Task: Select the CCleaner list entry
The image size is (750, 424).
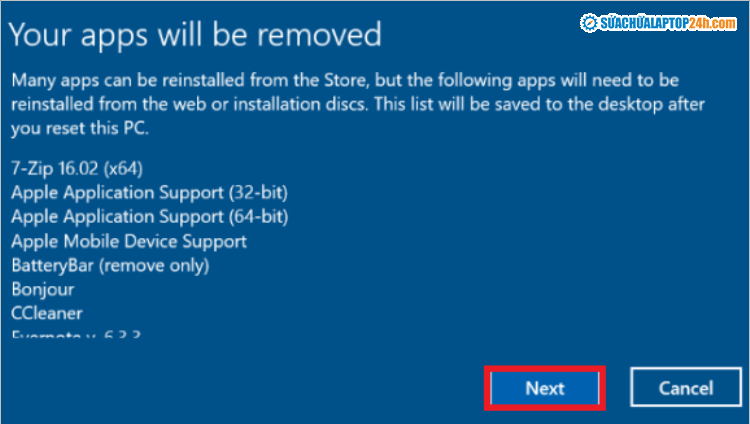Action: pyautogui.click(x=47, y=314)
